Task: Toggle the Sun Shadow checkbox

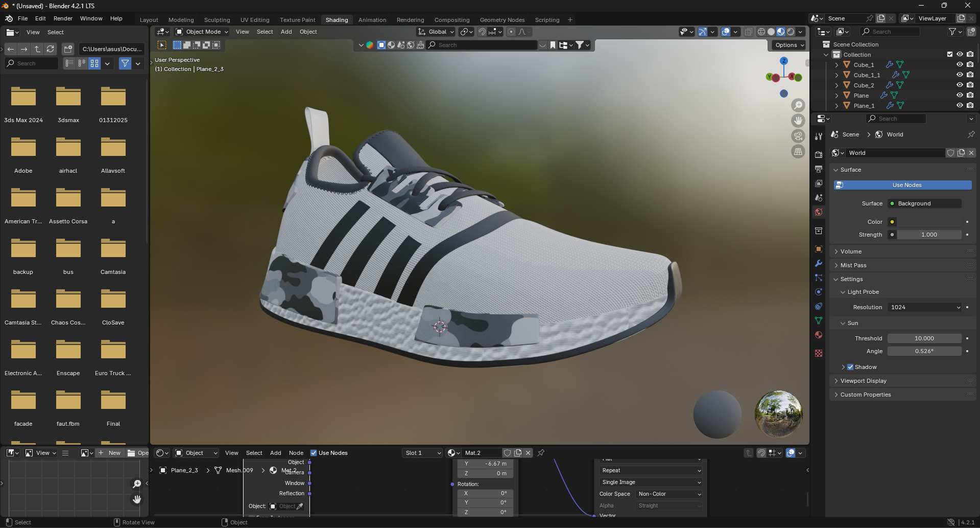Action: tap(850, 367)
